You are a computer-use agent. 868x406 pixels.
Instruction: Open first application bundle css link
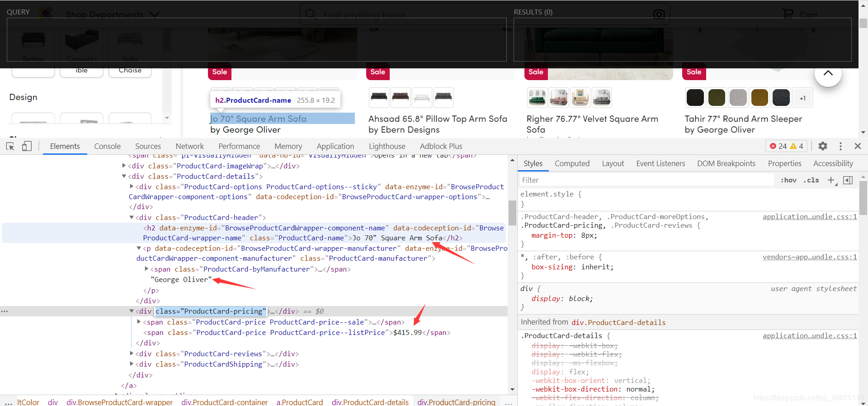pyautogui.click(x=810, y=217)
